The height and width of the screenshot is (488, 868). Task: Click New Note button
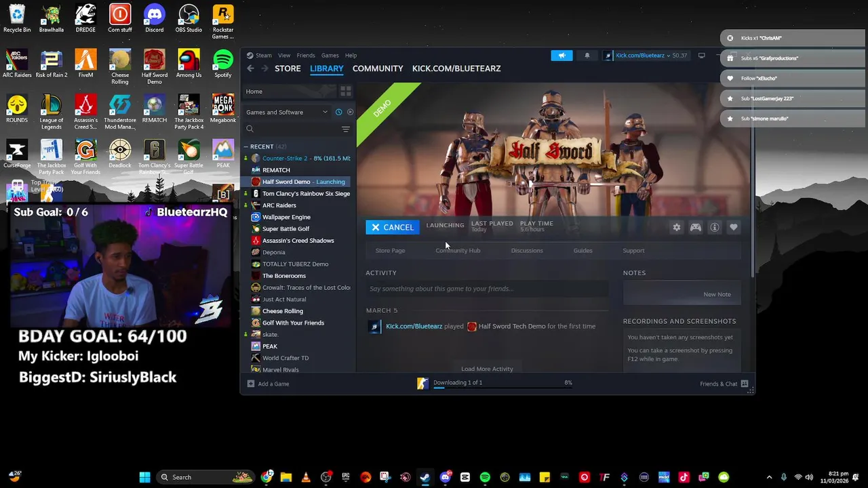(717, 294)
